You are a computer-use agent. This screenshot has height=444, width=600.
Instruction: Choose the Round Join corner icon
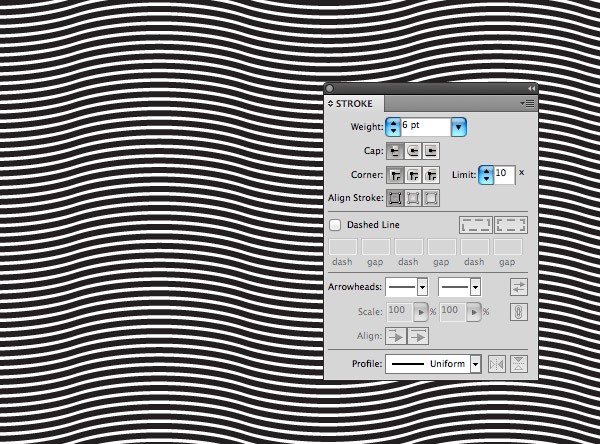(x=413, y=174)
